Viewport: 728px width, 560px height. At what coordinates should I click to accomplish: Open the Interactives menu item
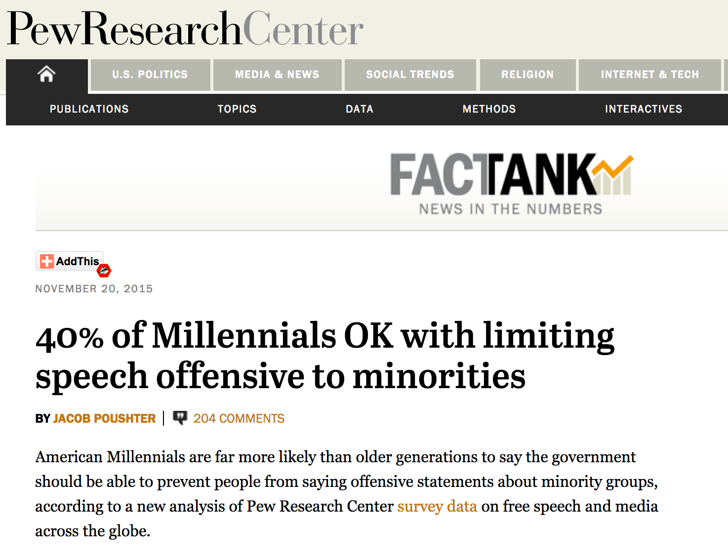tap(644, 109)
